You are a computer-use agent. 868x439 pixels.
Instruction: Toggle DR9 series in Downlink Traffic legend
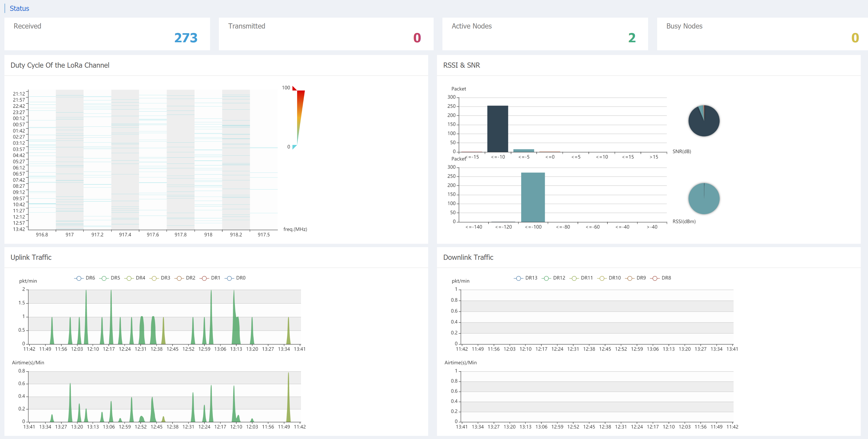pyautogui.click(x=635, y=278)
